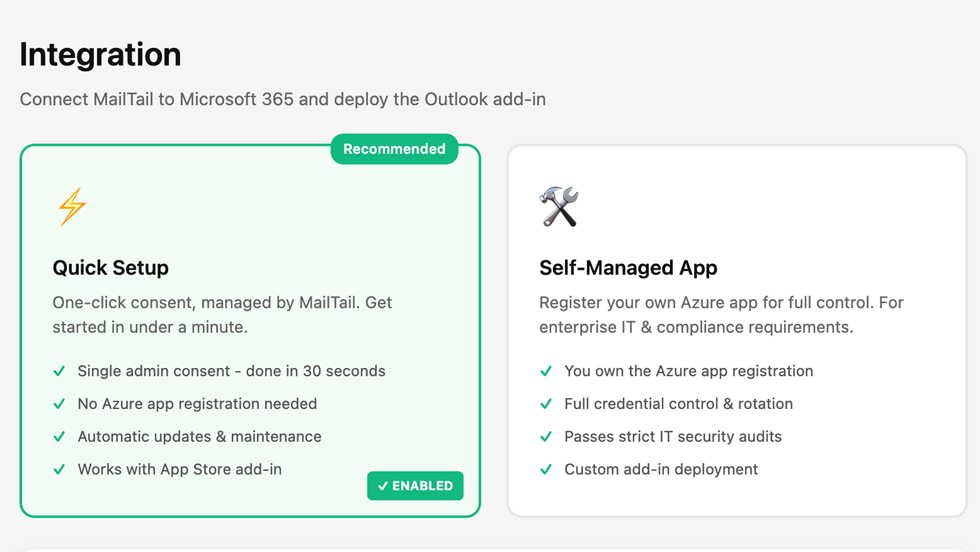Click the checkmark beside 'No Azure app registration needed'
Viewport: 980px width, 552px height.
60,404
